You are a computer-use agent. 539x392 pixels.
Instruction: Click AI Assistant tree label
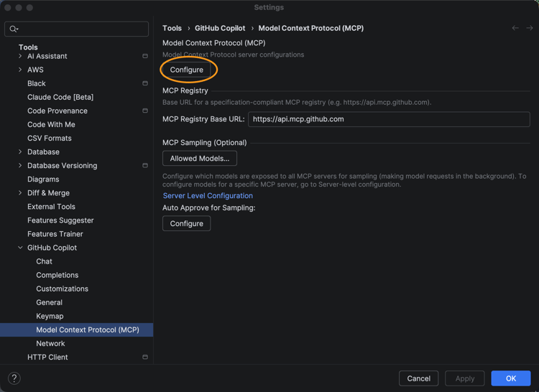coord(47,56)
